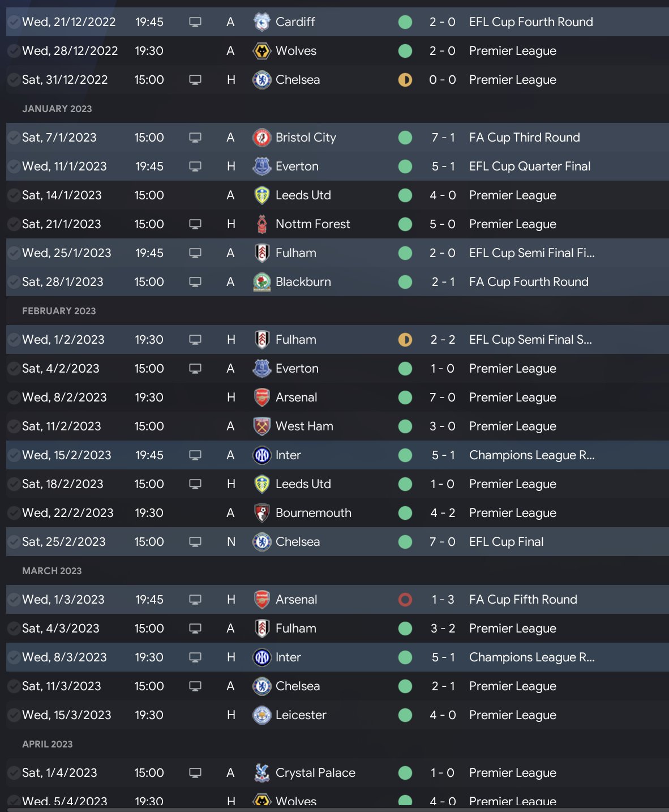Toggle the check mark beside 21/12/2022 fixture
The image size is (669, 812).
pyautogui.click(x=14, y=22)
